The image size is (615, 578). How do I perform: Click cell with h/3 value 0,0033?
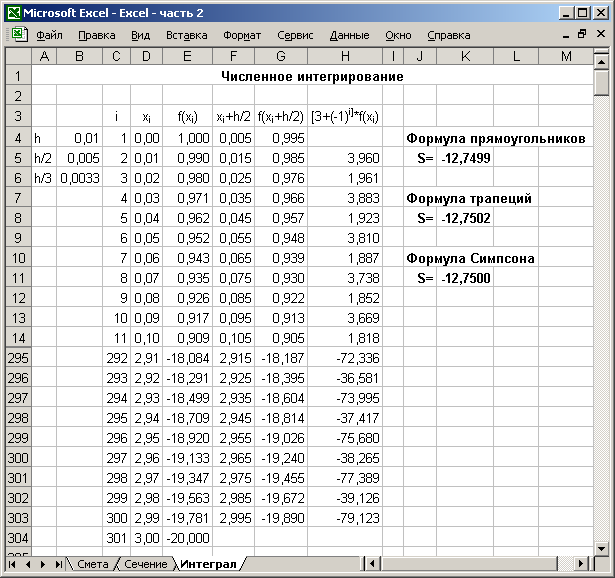coord(80,178)
